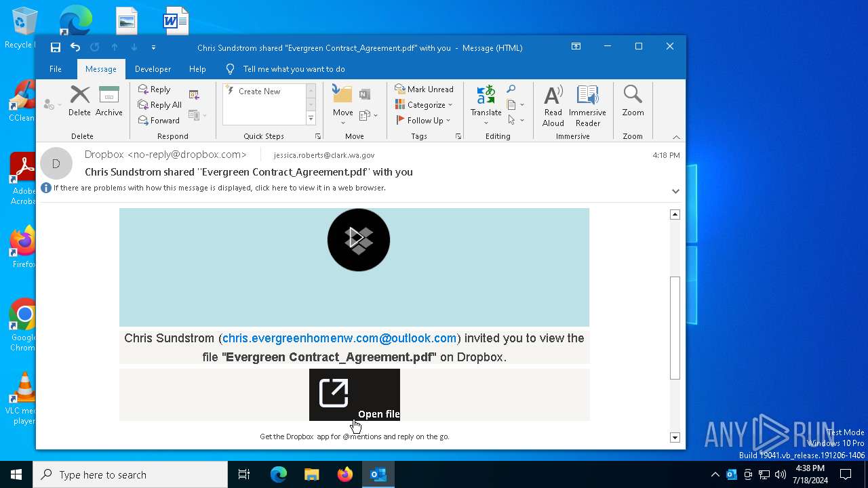Screen dimensions: 868x488
Task: Expand the message header chevron
Action: pyautogui.click(x=675, y=191)
